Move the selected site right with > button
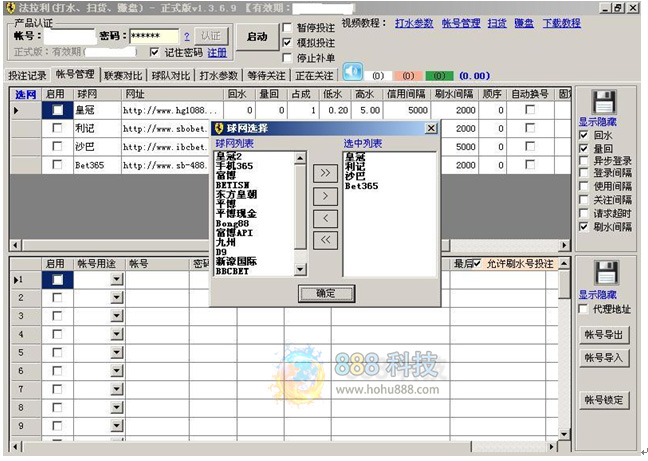This screenshot has width=648, height=461. (x=325, y=196)
